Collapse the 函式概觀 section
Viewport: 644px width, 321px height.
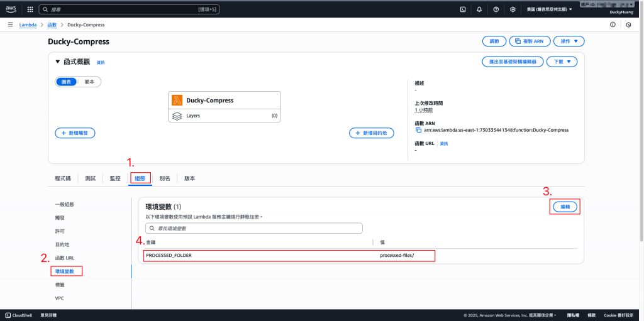click(57, 62)
